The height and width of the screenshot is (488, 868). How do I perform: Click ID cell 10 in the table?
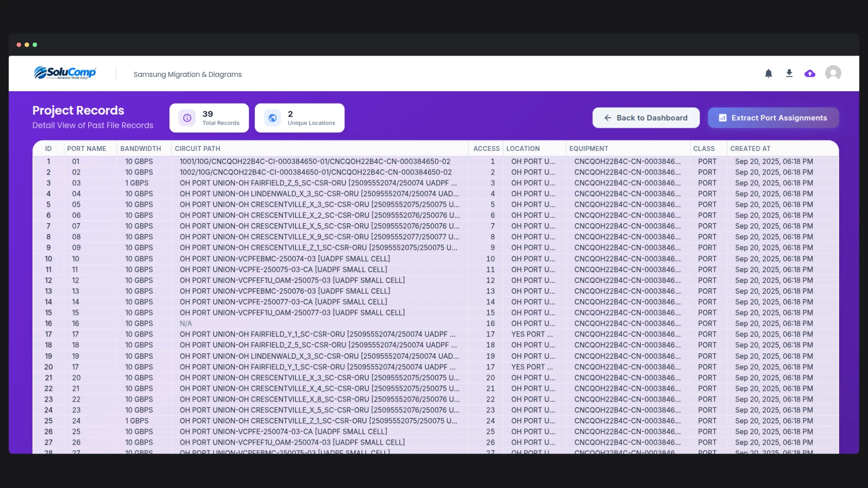click(x=48, y=259)
